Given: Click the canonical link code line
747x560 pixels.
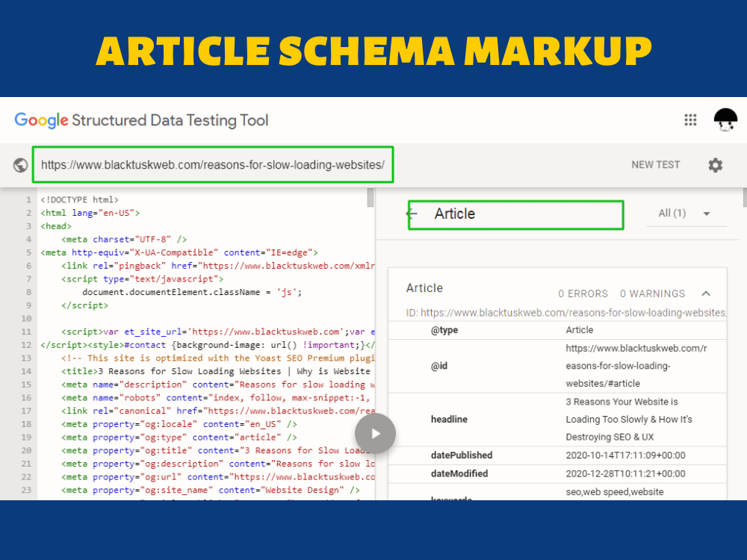Looking at the screenshot, I should [x=217, y=411].
